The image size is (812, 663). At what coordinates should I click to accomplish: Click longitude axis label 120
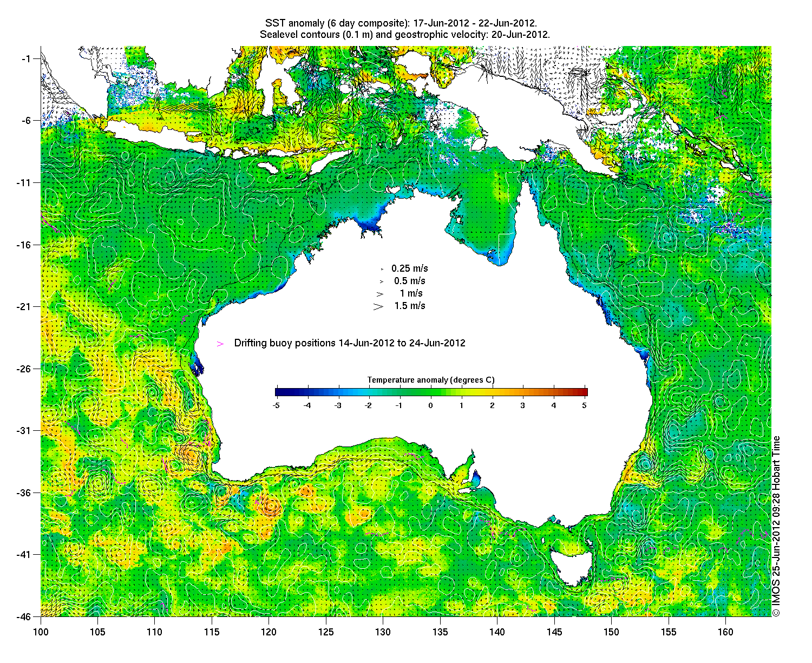[x=269, y=632]
